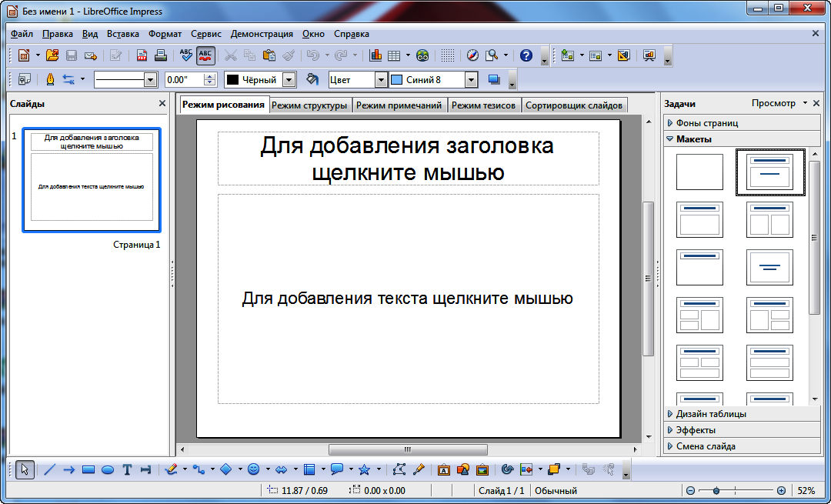Click the Print icon

click(160, 55)
